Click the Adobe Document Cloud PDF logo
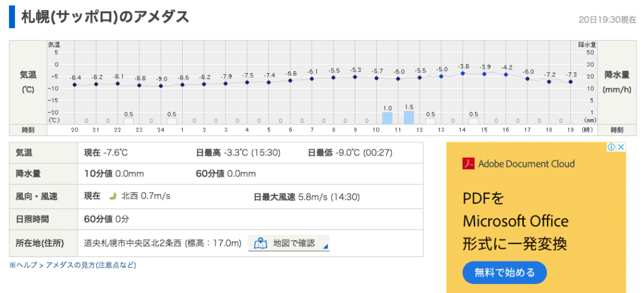The image size is (644, 293). pyautogui.click(x=468, y=164)
